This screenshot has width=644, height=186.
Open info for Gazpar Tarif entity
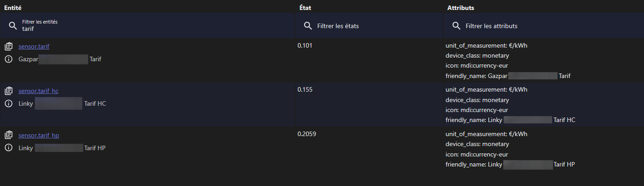click(x=8, y=59)
